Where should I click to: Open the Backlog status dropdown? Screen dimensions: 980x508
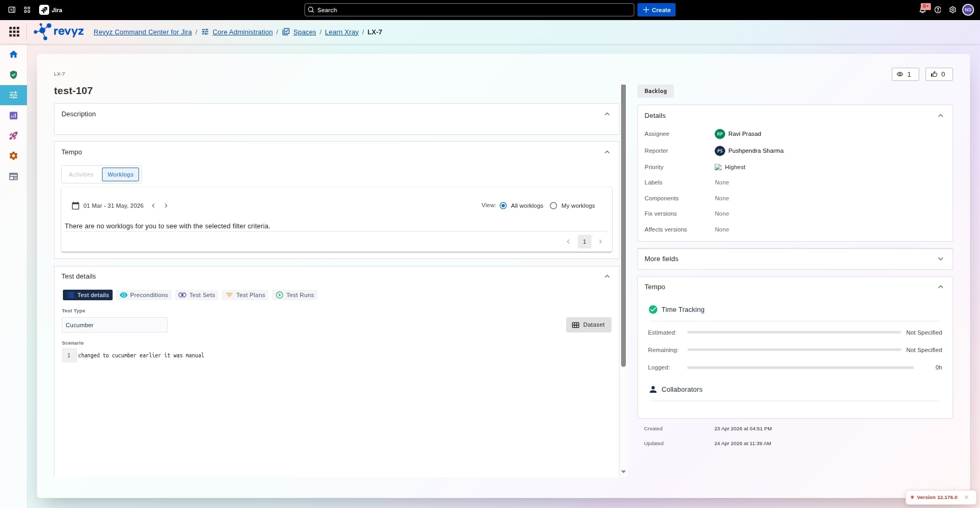click(655, 91)
